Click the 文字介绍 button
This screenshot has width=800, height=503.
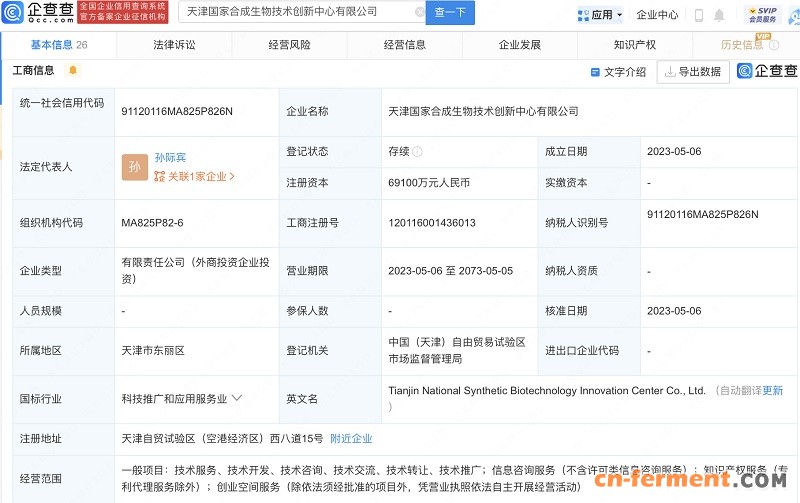pyautogui.click(x=618, y=72)
